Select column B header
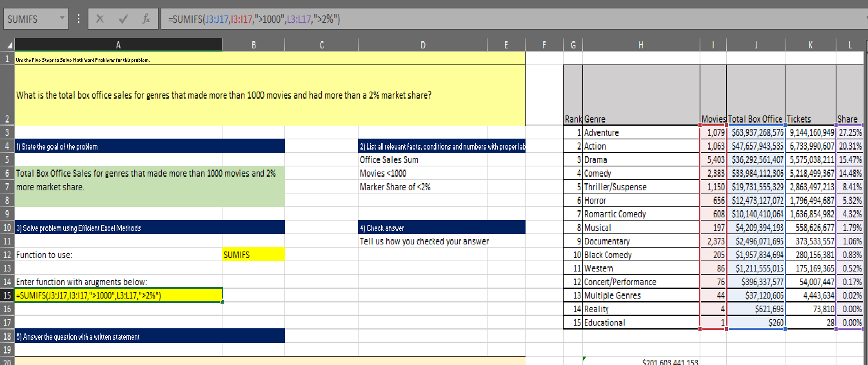868x365 pixels. [x=253, y=45]
